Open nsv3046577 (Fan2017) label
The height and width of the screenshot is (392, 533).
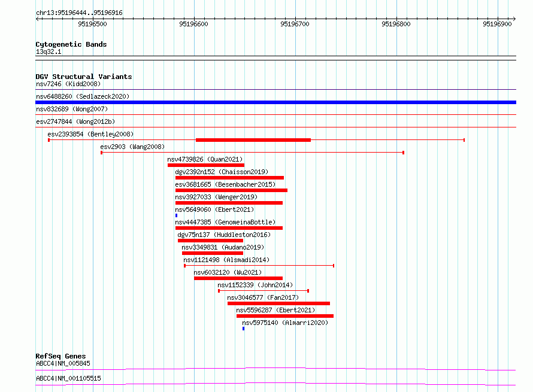click(263, 297)
